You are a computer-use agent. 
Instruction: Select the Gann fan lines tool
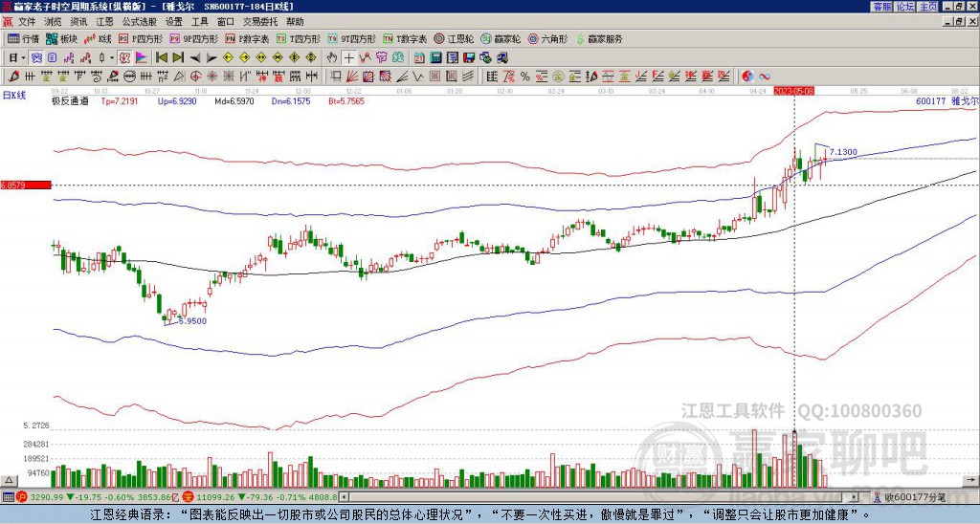coord(352,76)
